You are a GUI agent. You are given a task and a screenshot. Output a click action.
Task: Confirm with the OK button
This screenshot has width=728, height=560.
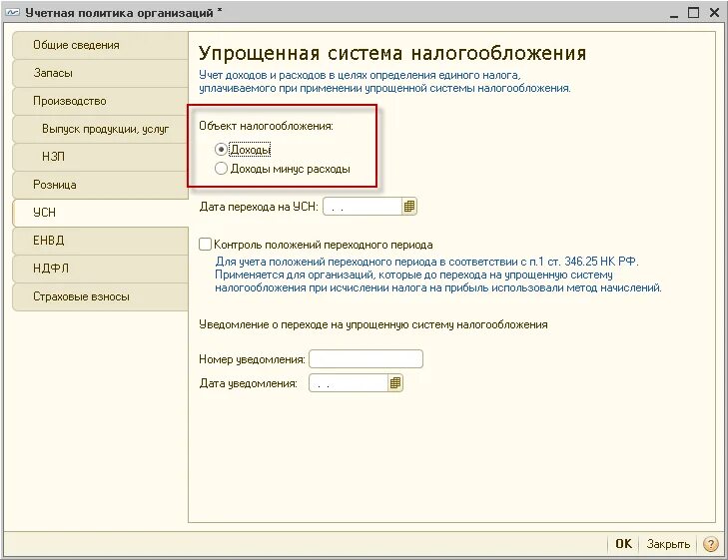pos(623,544)
